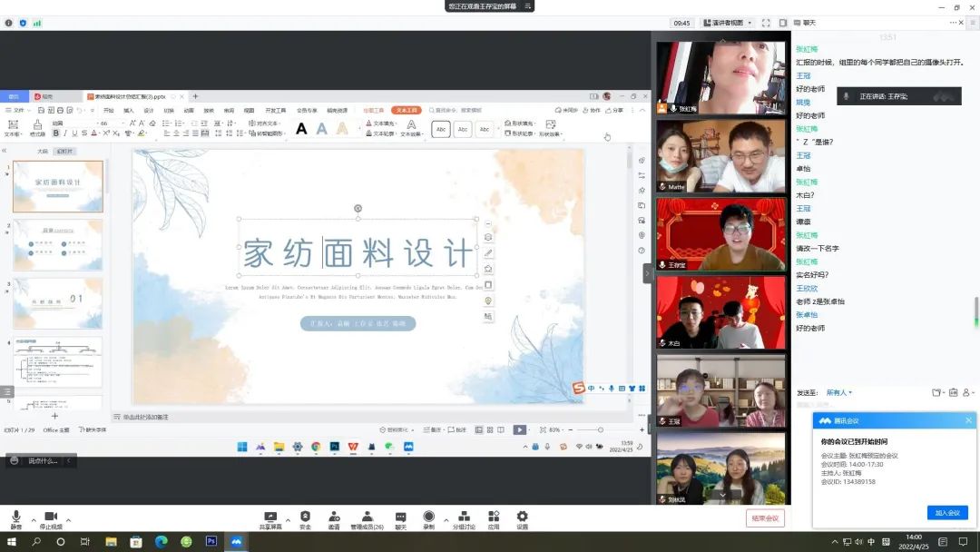The height and width of the screenshot is (552, 980).
Task: Choose the blue text style preset A
Action: 322,129
